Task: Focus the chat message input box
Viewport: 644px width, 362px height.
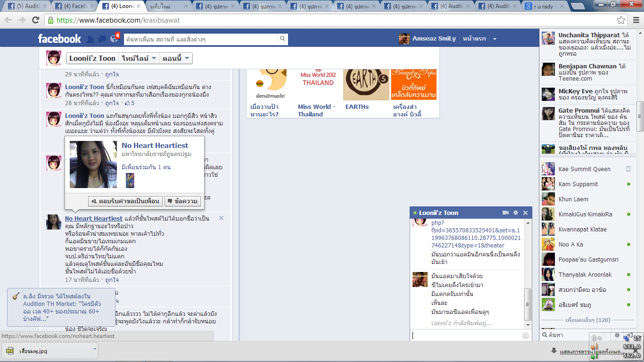Action: (x=467, y=336)
